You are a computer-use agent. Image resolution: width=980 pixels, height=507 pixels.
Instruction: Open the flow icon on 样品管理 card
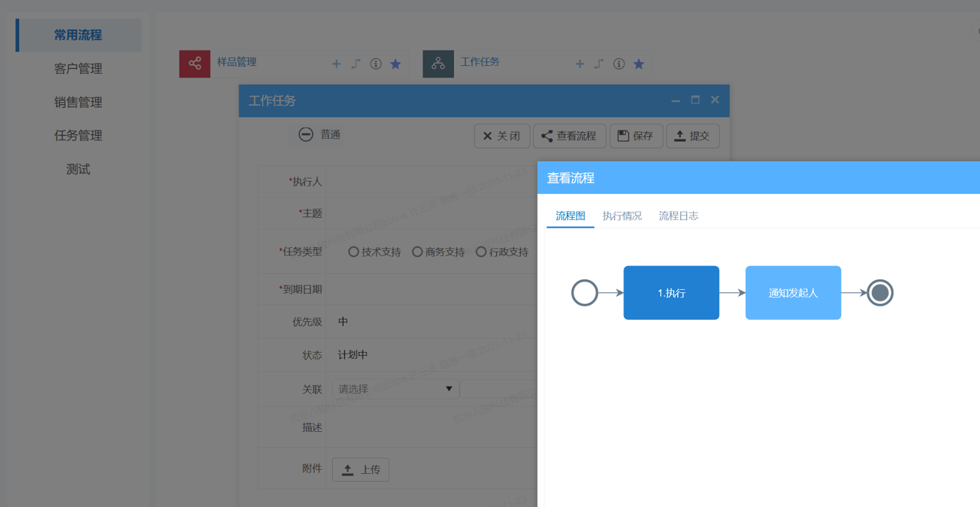point(355,64)
